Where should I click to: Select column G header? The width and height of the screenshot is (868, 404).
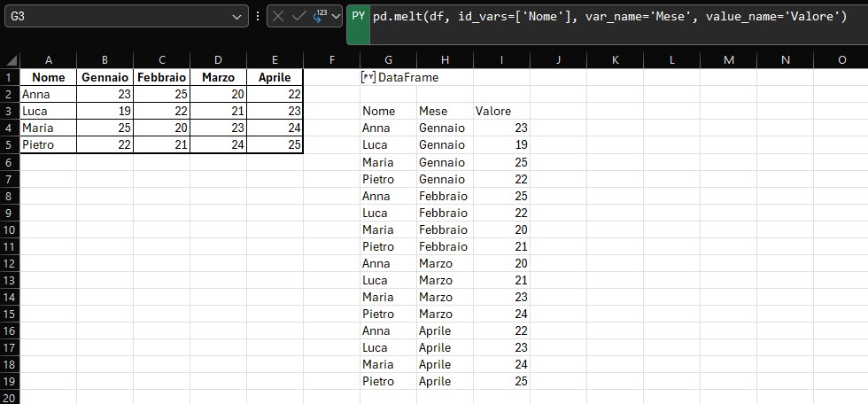click(x=388, y=60)
